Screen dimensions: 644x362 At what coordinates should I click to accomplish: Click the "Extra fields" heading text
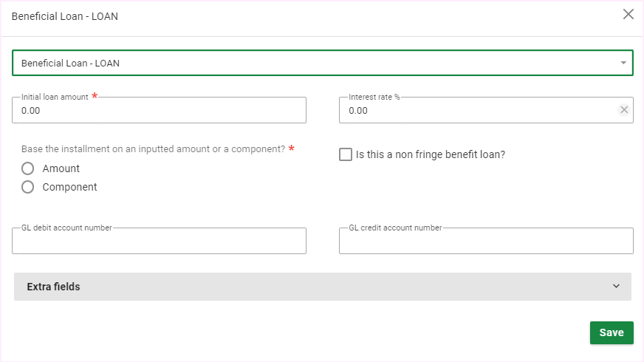tap(53, 287)
